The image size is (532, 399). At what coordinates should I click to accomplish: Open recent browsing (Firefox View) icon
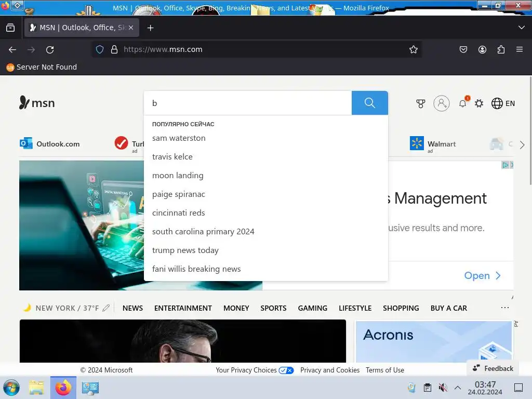pos(10,28)
